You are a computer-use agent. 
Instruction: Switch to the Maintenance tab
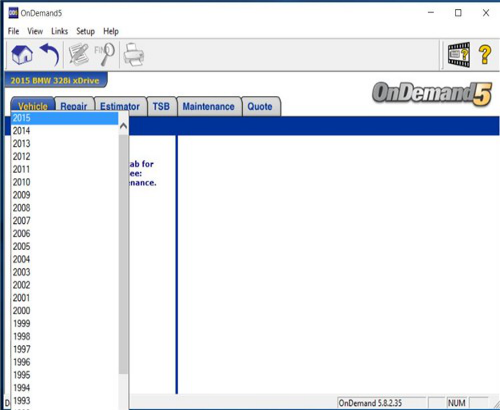click(208, 106)
